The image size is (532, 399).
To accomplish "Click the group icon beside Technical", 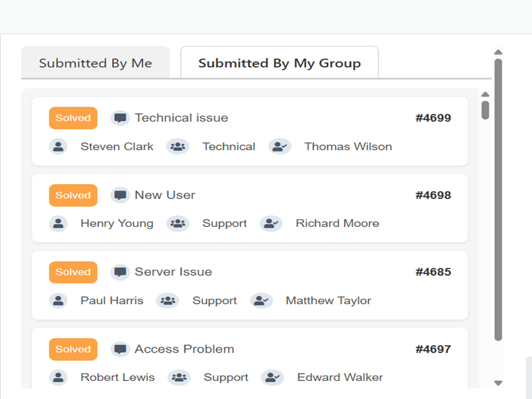I will (178, 147).
